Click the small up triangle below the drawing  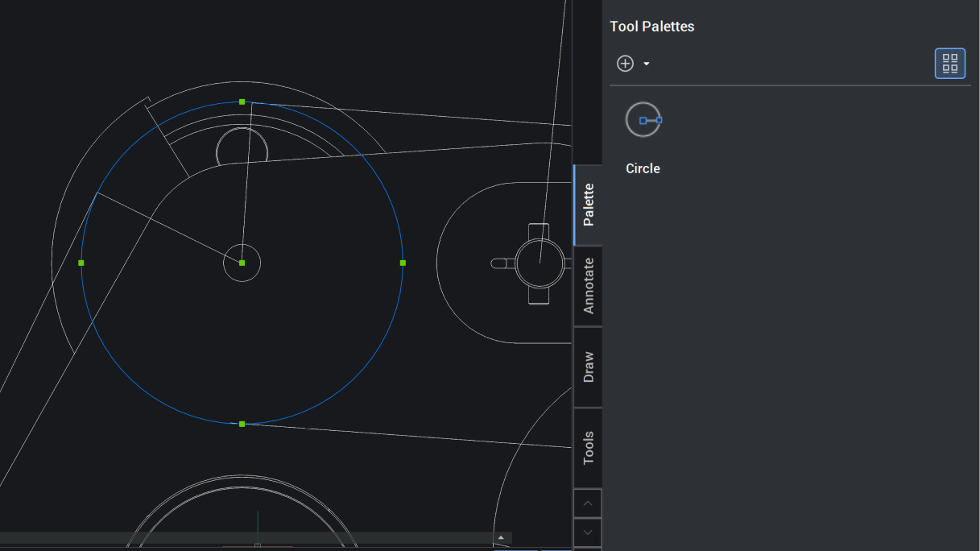[x=501, y=537]
